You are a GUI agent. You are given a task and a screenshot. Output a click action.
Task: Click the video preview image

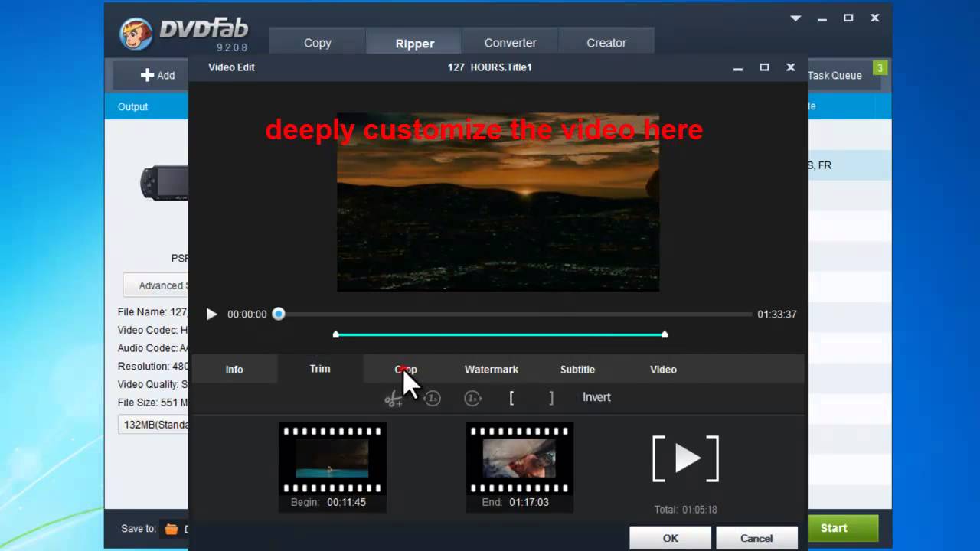coord(498,202)
